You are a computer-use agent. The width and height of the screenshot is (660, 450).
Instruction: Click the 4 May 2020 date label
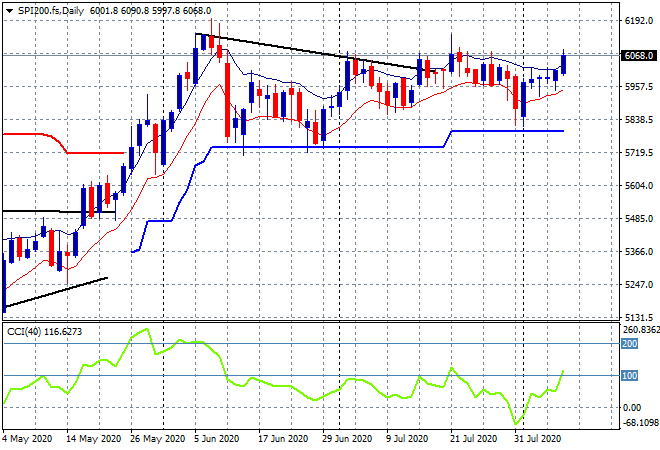coord(27,439)
